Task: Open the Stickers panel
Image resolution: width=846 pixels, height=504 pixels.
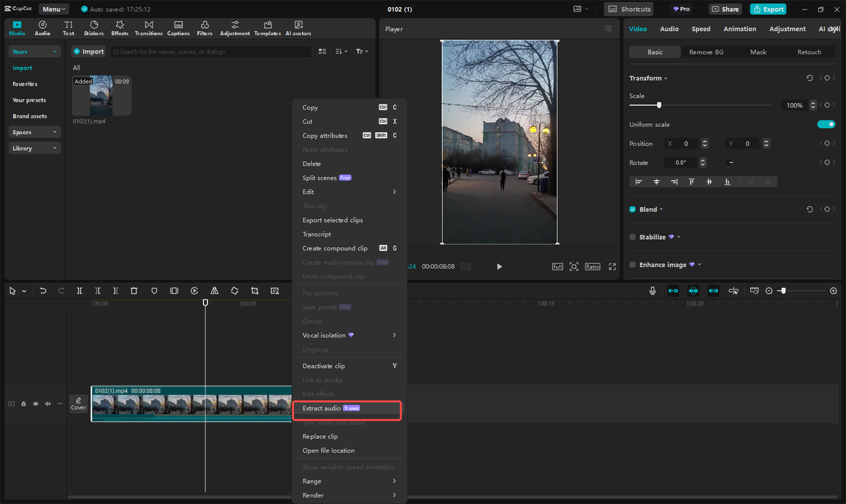Action: 93,28
